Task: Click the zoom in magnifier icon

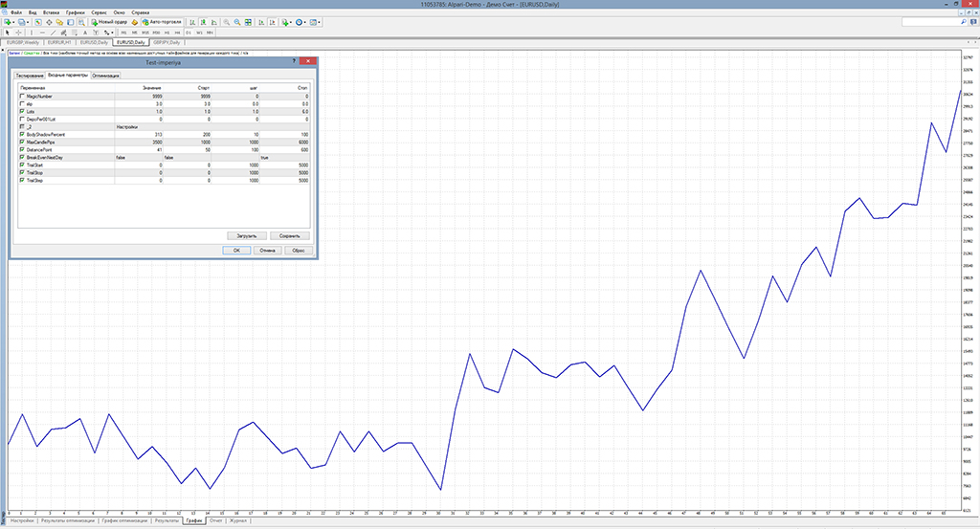Action: tap(226, 22)
